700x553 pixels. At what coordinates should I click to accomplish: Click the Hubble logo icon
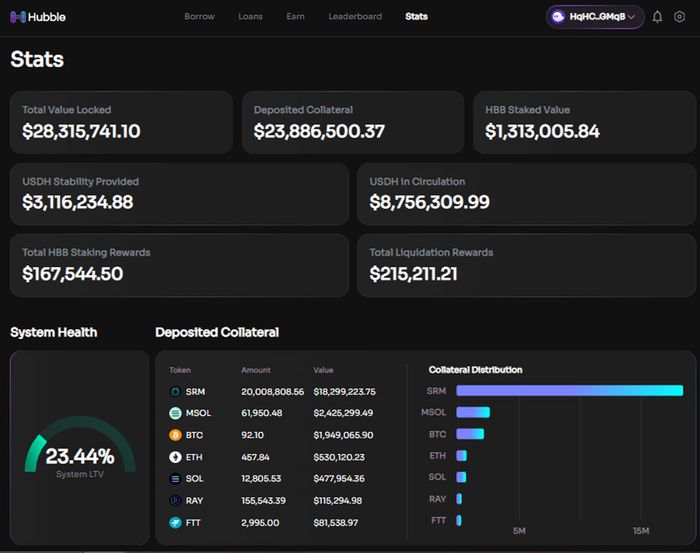(x=18, y=17)
